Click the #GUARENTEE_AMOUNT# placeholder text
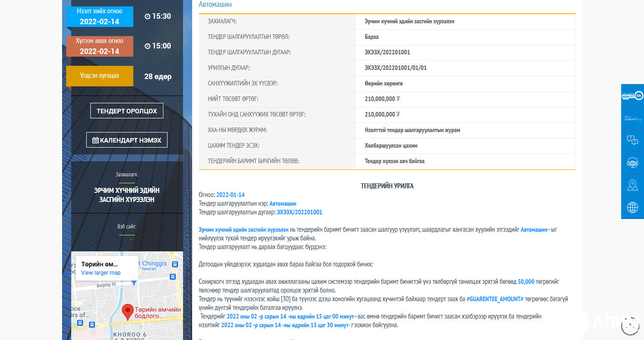644x340 pixels. click(495, 299)
